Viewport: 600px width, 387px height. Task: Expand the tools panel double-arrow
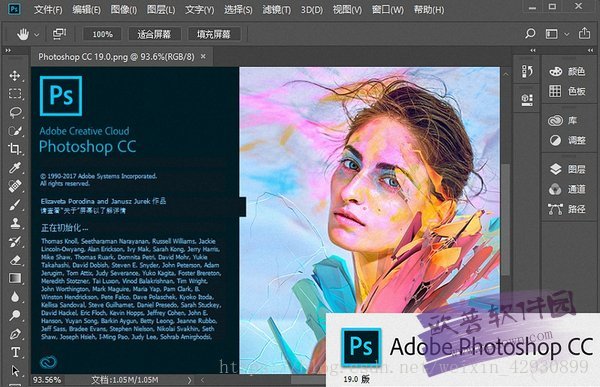[8, 50]
